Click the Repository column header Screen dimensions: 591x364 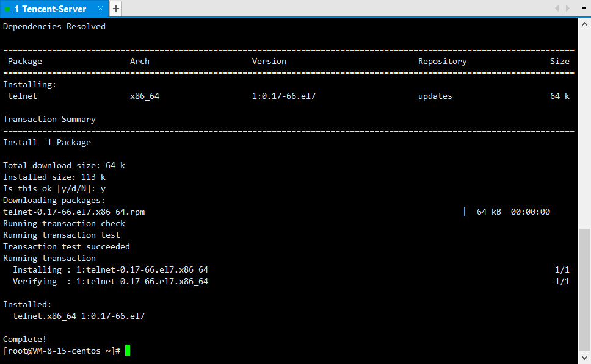click(x=442, y=62)
